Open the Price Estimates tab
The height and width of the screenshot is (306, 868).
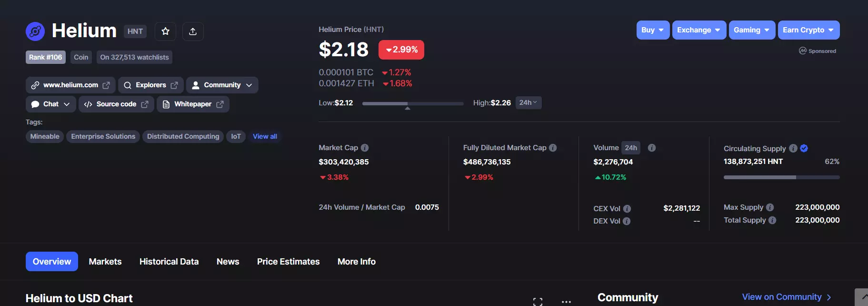[289, 262]
